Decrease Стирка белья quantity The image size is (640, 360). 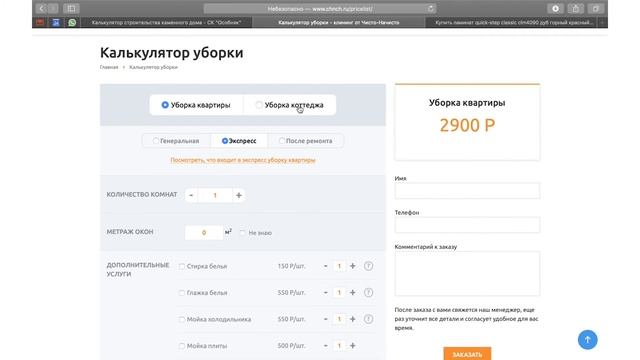(326, 266)
